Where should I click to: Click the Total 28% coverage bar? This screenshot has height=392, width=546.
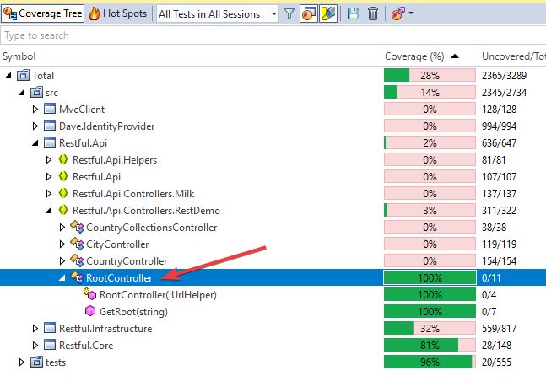point(430,76)
